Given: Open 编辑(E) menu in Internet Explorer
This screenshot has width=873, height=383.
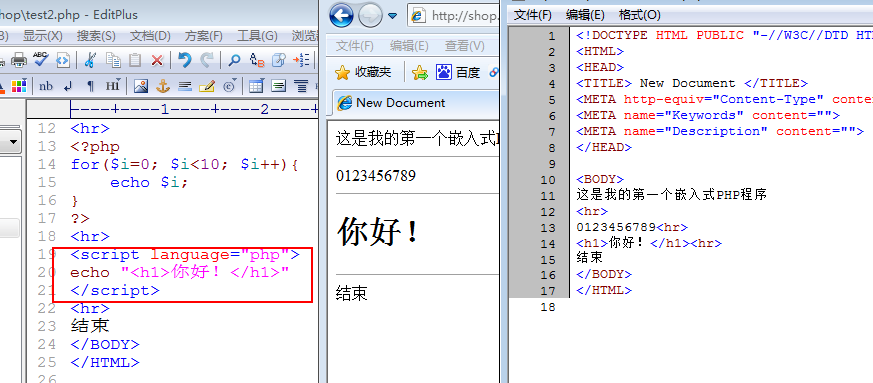Looking at the screenshot, I should pos(409,46).
